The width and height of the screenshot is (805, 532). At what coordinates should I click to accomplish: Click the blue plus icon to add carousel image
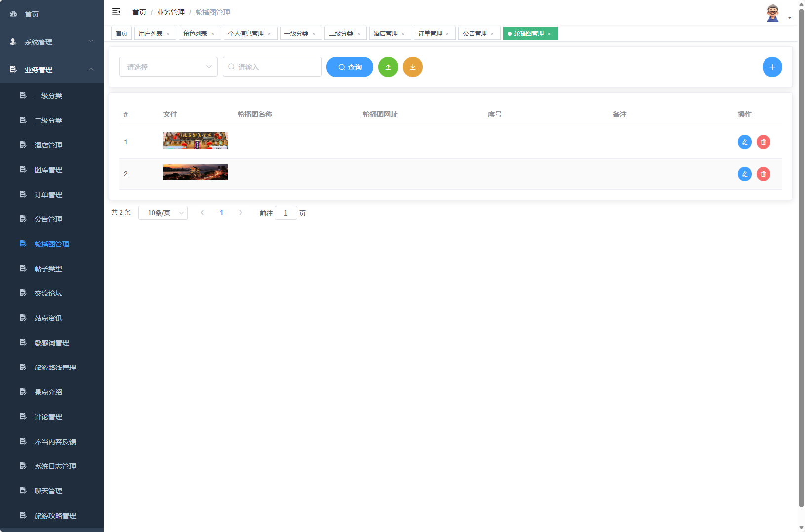(x=772, y=67)
